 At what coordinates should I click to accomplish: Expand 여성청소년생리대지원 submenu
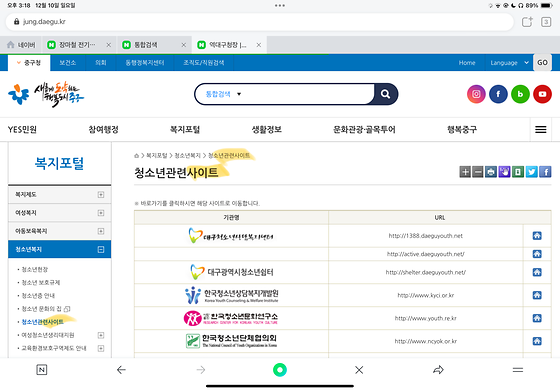click(x=101, y=335)
